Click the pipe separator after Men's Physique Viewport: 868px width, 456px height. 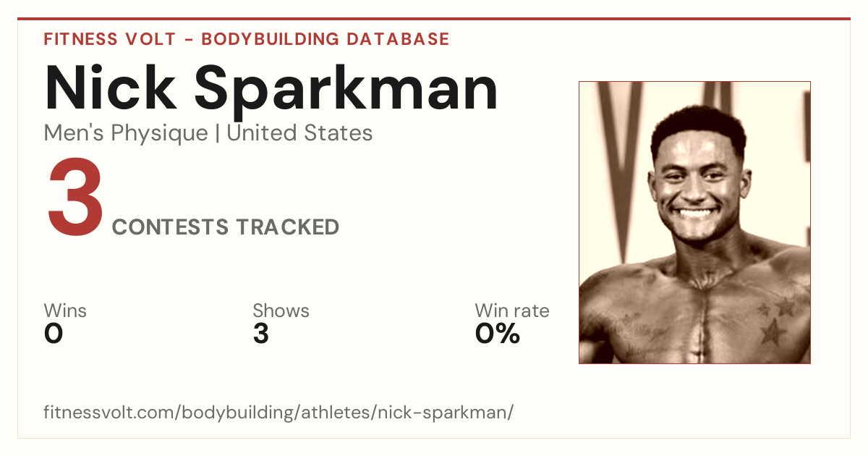pyautogui.click(x=217, y=134)
